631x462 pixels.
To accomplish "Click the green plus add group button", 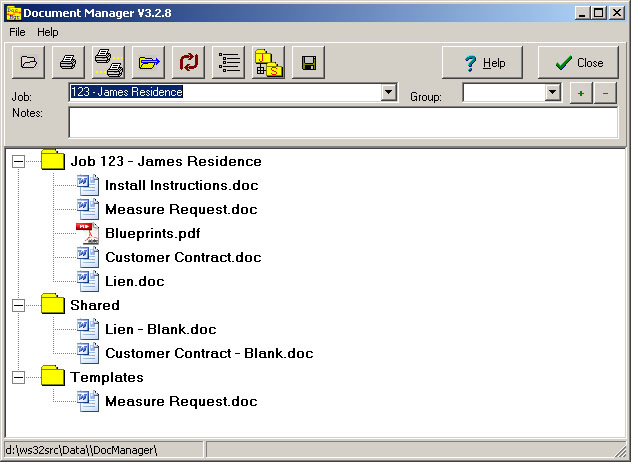I will [581, 93].
